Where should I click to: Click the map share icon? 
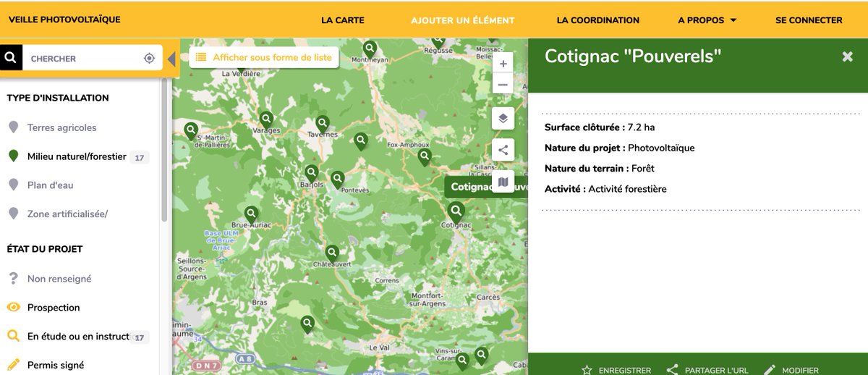click(503, 150)
